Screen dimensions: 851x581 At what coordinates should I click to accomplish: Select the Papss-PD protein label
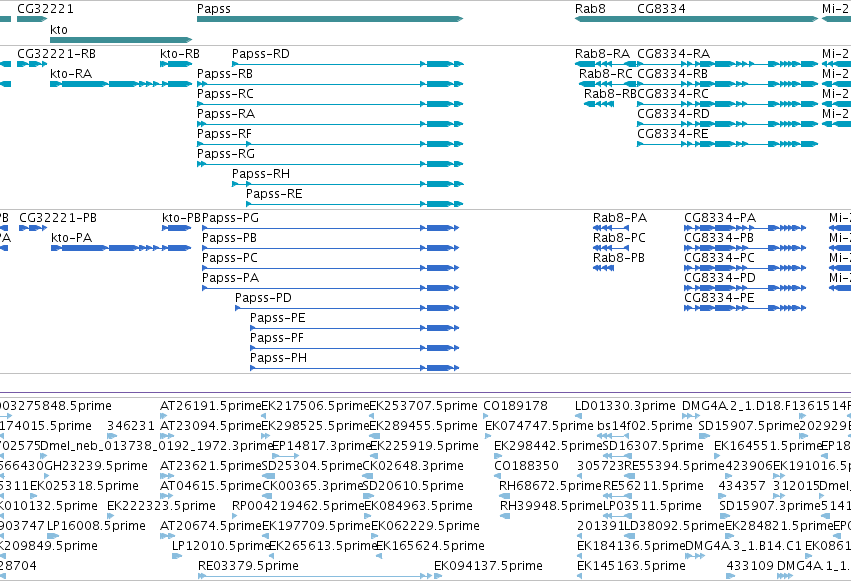tap(263, 298)
